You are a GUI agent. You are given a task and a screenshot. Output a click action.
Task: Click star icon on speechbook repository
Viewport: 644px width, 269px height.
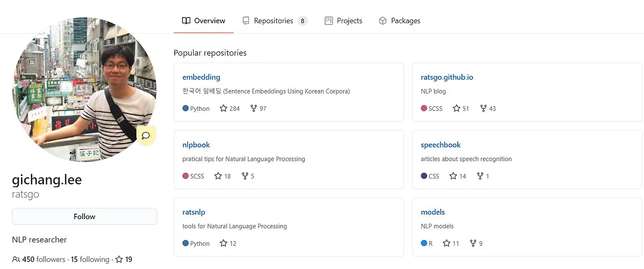[453, 176]
